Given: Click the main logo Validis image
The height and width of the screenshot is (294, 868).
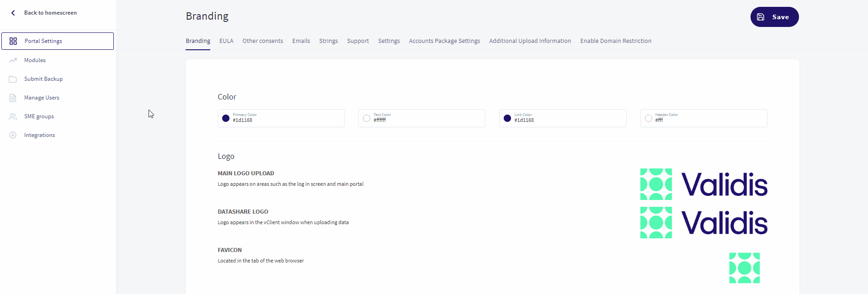Looking at the screenshot, I should (x=704, y=184).
